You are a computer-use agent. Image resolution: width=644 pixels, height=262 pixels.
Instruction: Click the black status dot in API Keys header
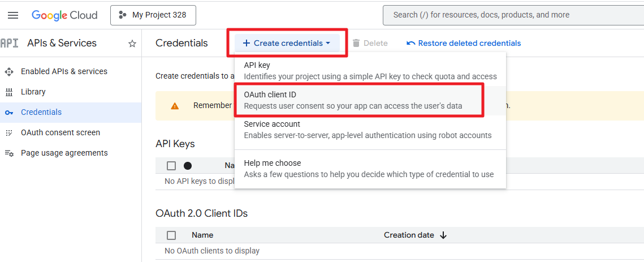(x=188, y=166)
